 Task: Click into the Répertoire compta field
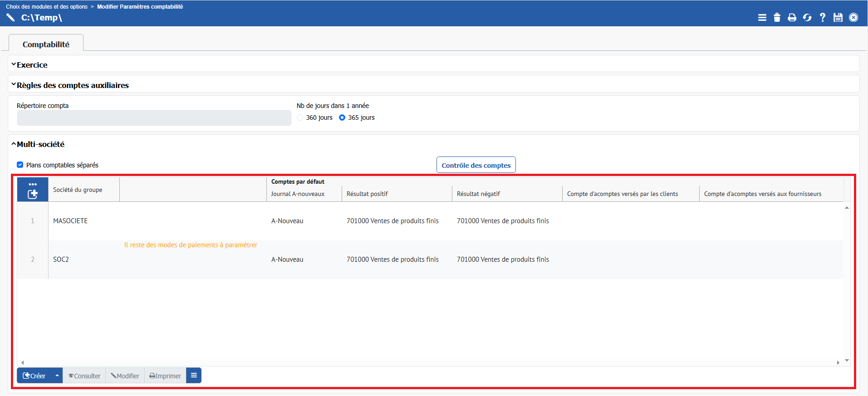pyautogui.click(x=154, y=118)
